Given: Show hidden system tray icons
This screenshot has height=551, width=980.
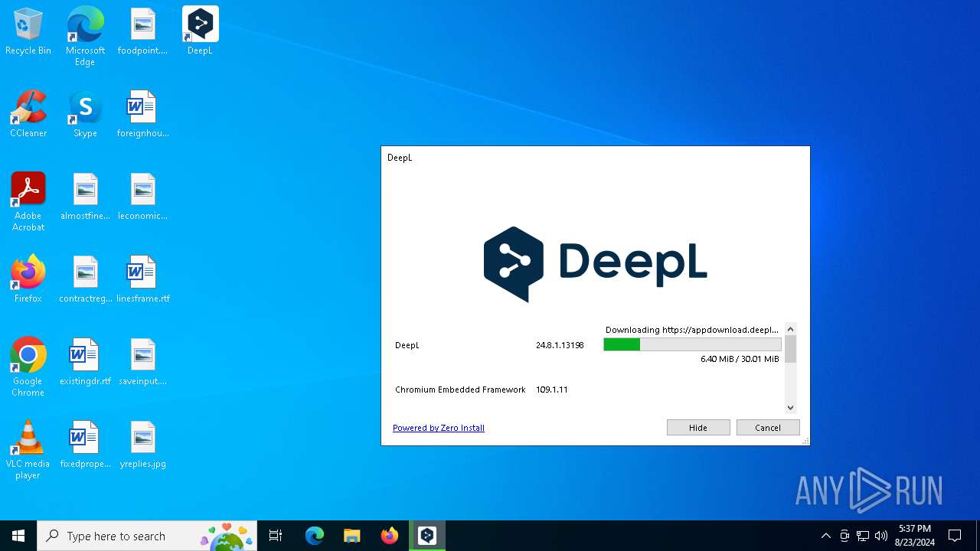Looking at the screenshot, I should click(825, 536).
